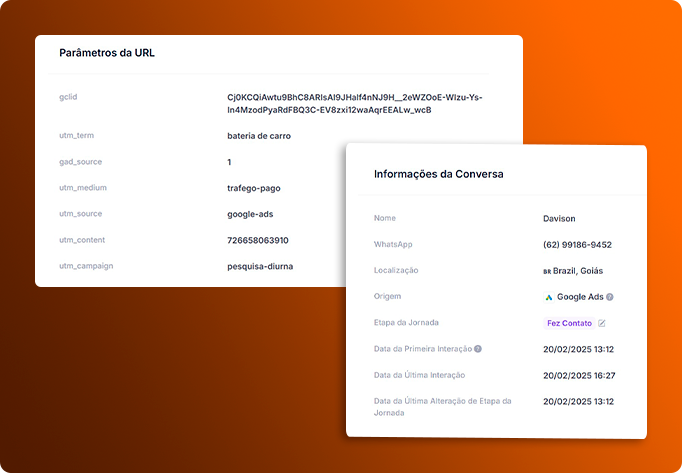Click the Brazil, Goiás location text
The width and height of the screenshot is (682, 474).
[578, 271]
